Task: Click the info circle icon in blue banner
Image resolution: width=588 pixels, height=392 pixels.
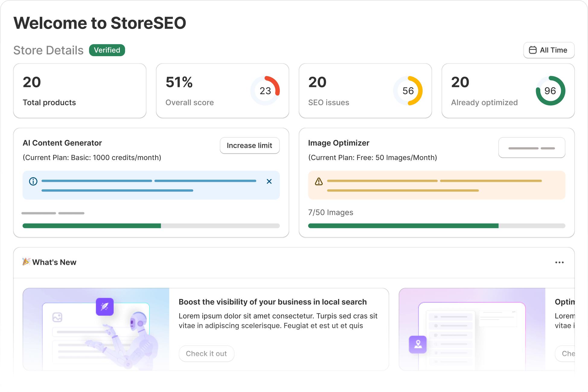Action: point(33,181)
